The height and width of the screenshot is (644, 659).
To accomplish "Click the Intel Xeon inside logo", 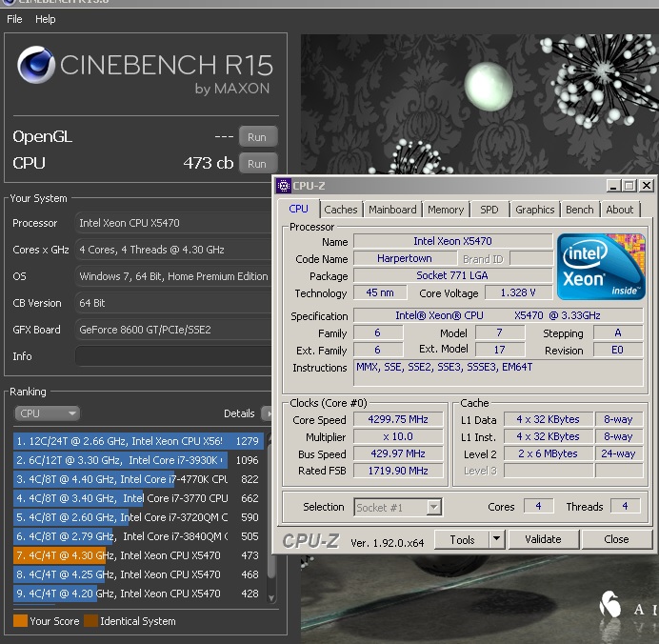I will tap(601, 267).
